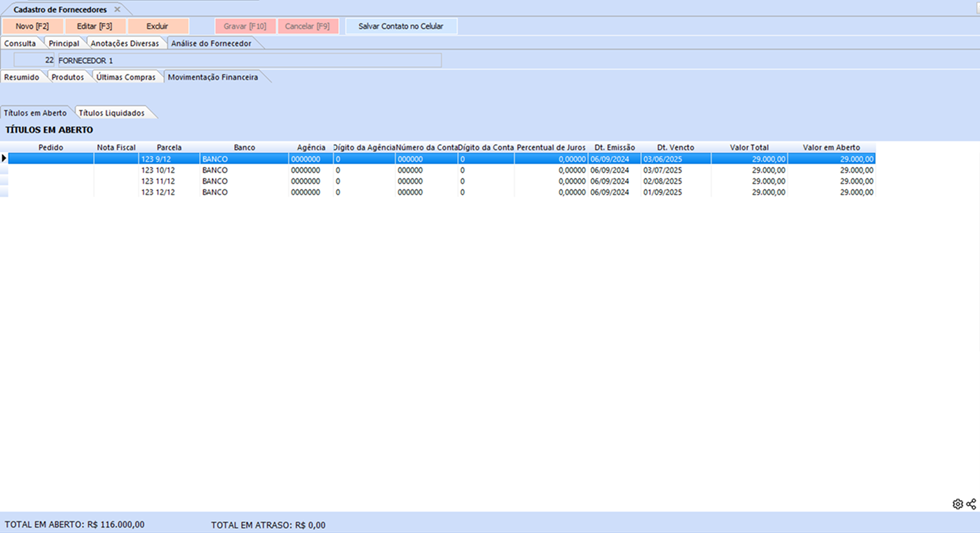The width and height of the screenshot is (980, 533).
Task: Click the Dígito da Conta column header
Action: click(x=486, y=147)
